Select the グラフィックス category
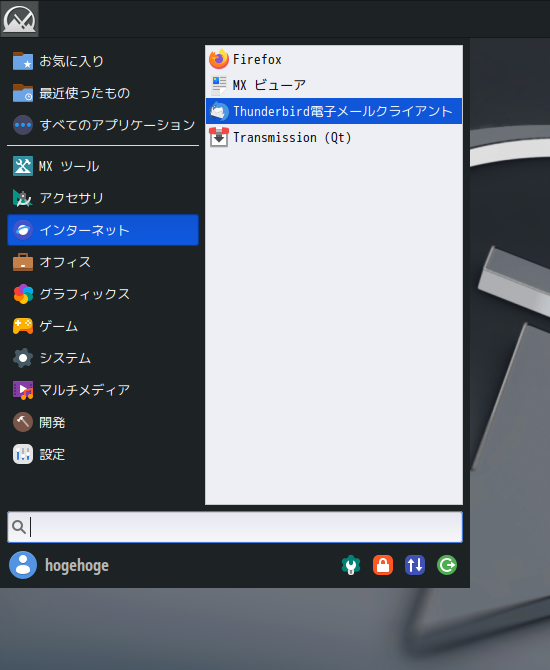550x670 pixels. (x=103, y=294)
